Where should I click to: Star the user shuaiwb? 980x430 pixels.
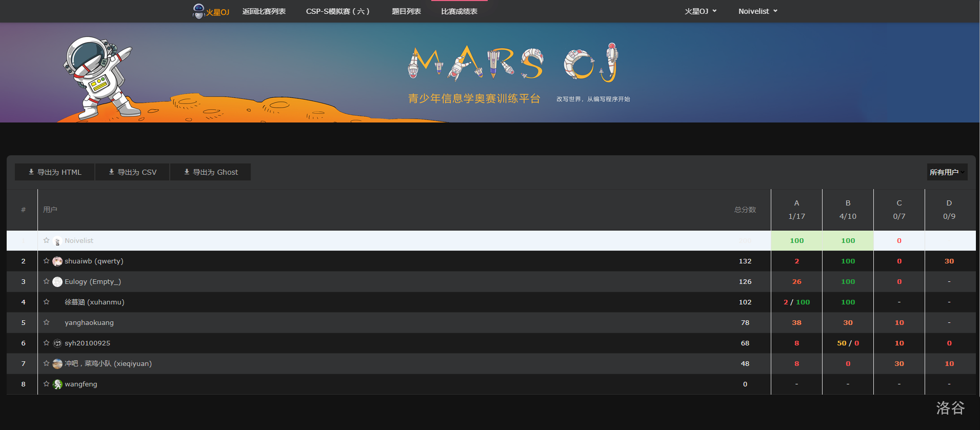(46, 261)
